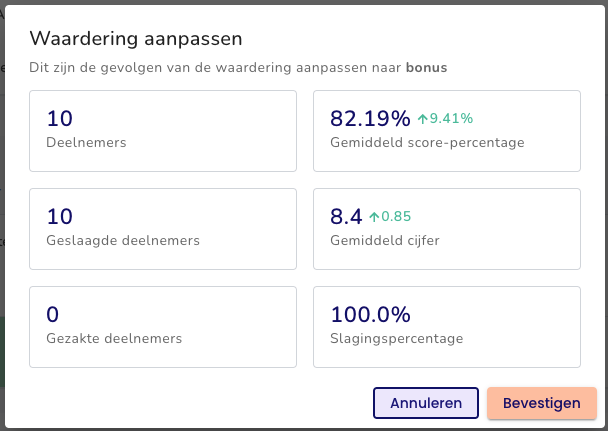This screenshot has width=608, height=431.
Task: Click the green arrow next to 0.85
Action: click(x=374, y=217)
